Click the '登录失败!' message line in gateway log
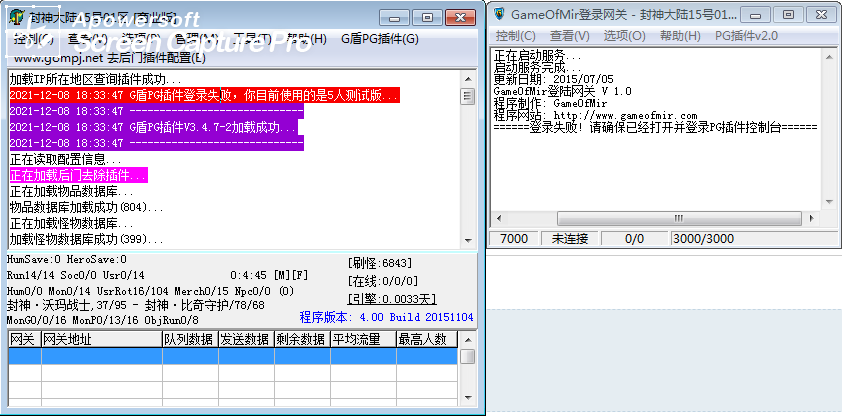 [655, 127]
